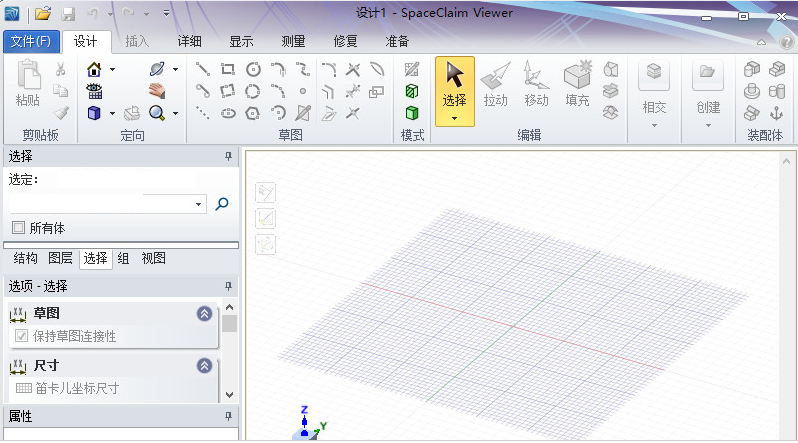Activate the 选择 (Select) tool
Screen dimensions: 798x443
[x=454, y=85]
